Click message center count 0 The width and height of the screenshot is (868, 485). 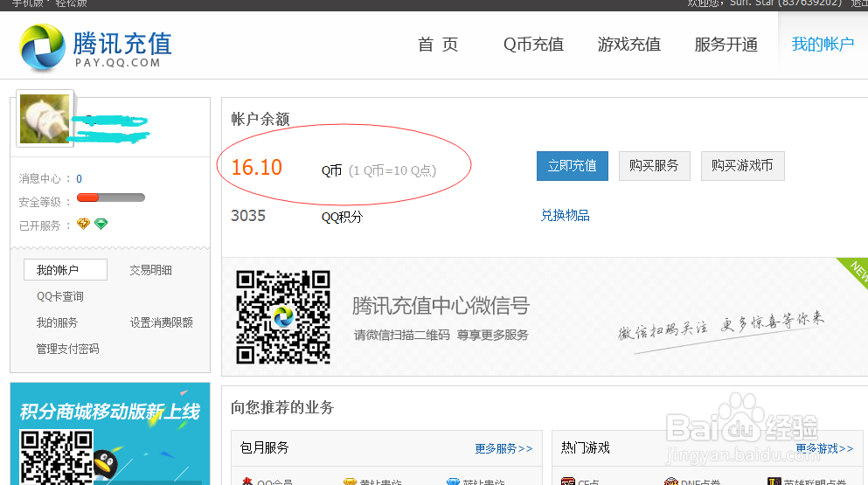coord(80,179)
